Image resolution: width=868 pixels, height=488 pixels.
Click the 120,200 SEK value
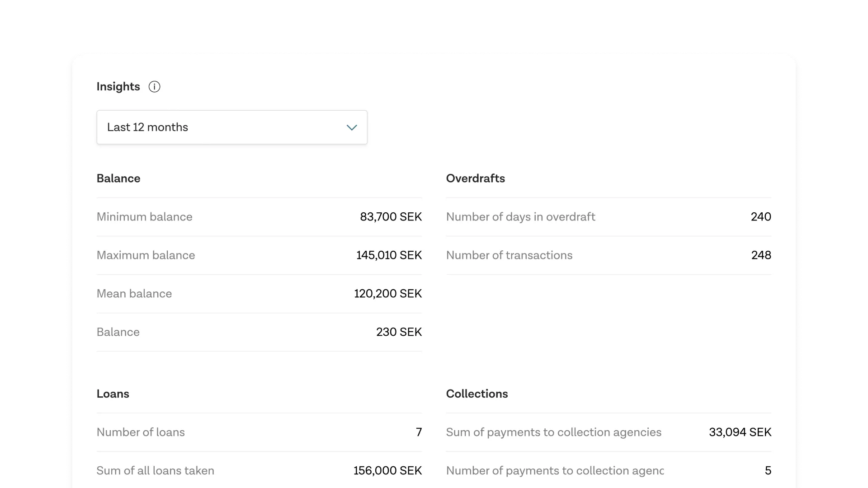tap(387, 294)
